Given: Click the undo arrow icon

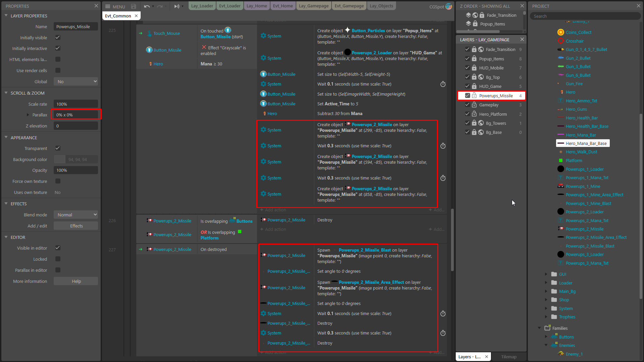Looking at the screenshot, I should (147, 6).
